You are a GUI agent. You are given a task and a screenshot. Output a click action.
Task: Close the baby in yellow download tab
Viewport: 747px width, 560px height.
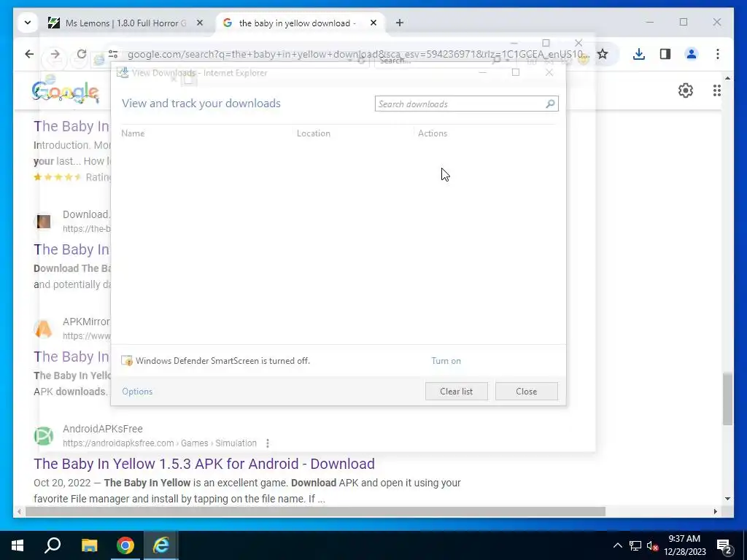coord(373,23)
